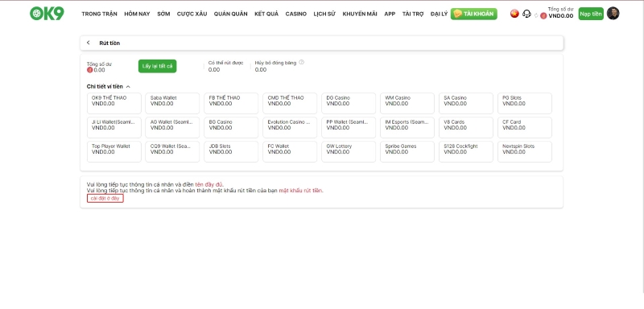Open customer support headset icon
644x309 pixels.
526,14
